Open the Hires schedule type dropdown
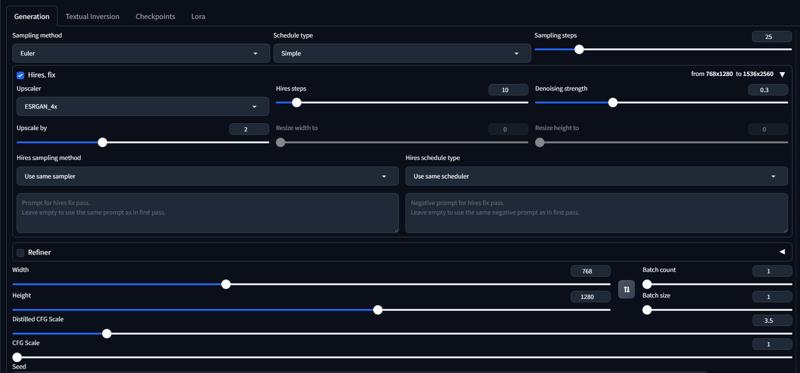Screen dimensions: 800x373 [597, 176]
